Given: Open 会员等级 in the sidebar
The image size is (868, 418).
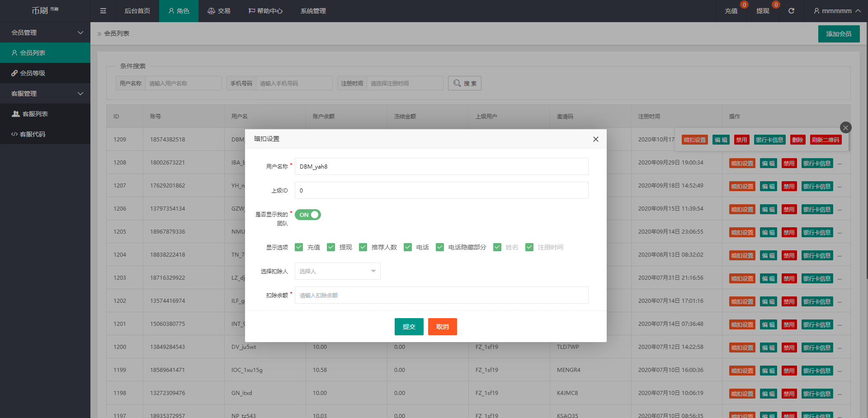Looking at the screenshot, I should coord(33,73).
